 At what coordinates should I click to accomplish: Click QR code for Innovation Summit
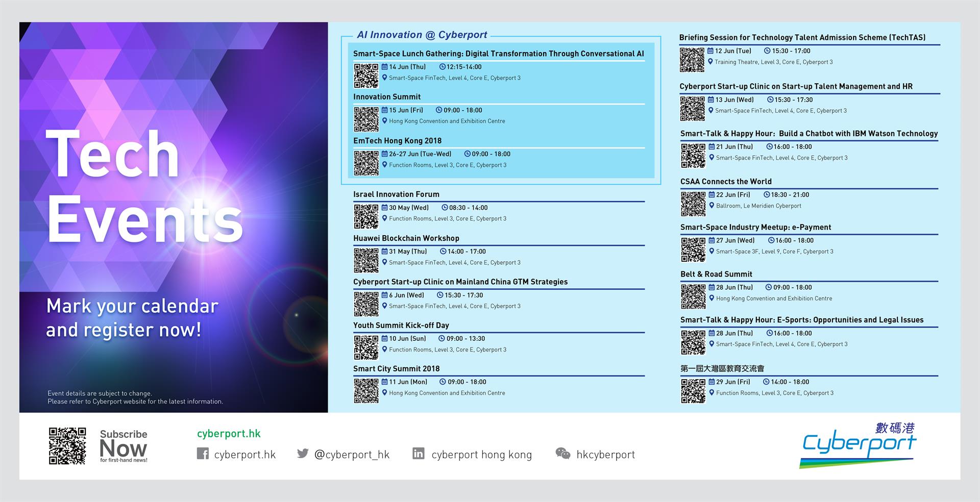pyautogui.click(x=366, y=119)
